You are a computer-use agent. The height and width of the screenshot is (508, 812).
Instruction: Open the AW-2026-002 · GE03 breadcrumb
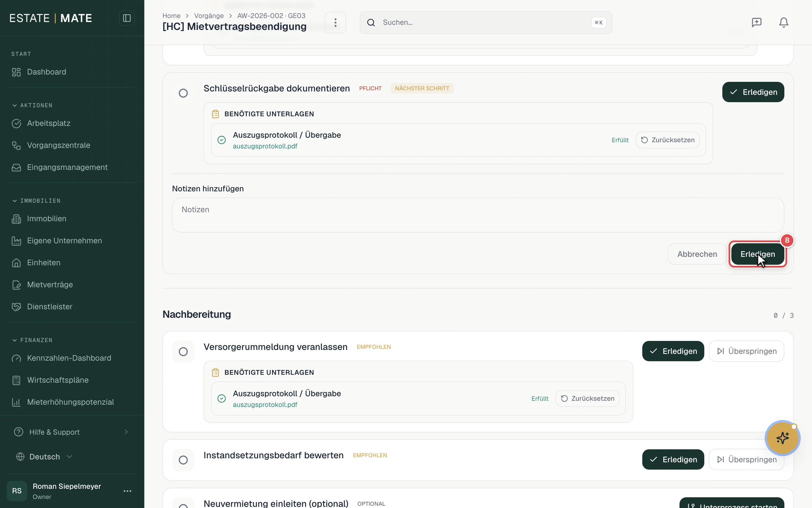click(x=271, y=16)
